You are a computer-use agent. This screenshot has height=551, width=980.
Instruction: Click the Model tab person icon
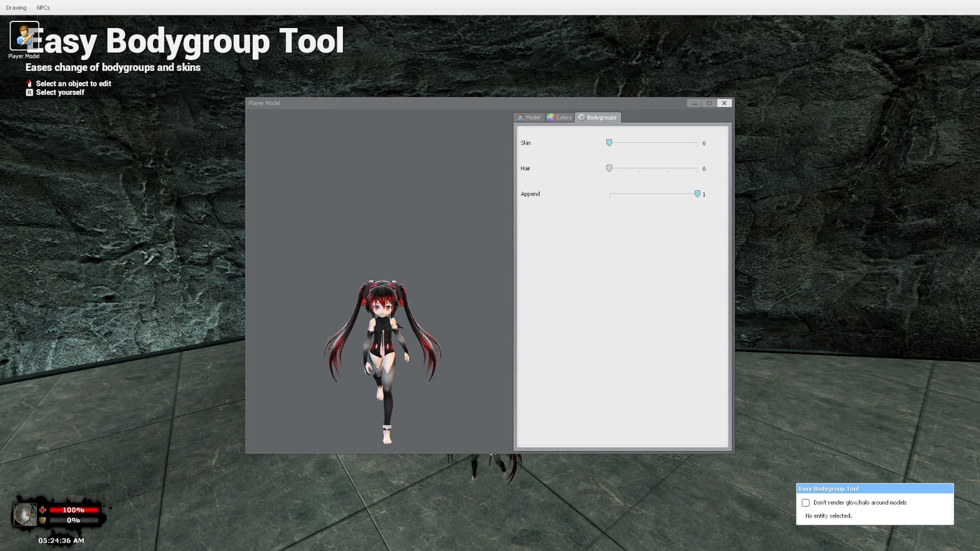tap(521, 118)
